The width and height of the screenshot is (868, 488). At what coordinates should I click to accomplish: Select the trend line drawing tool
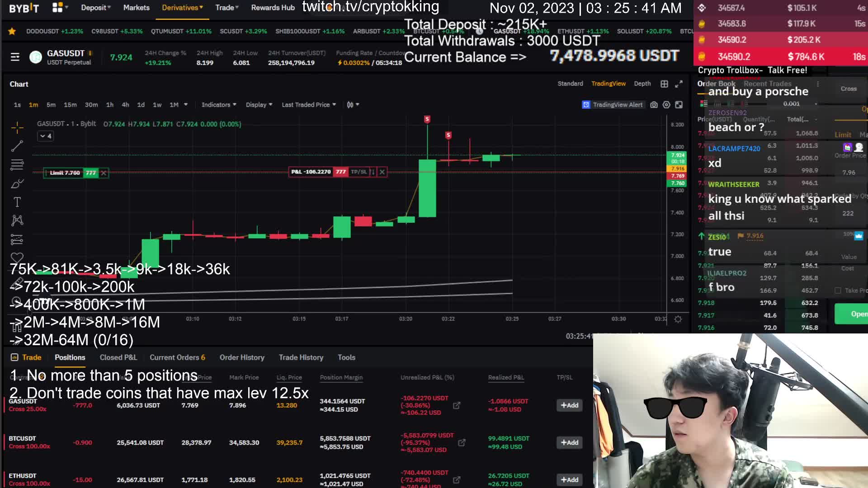tap(17, 146)
